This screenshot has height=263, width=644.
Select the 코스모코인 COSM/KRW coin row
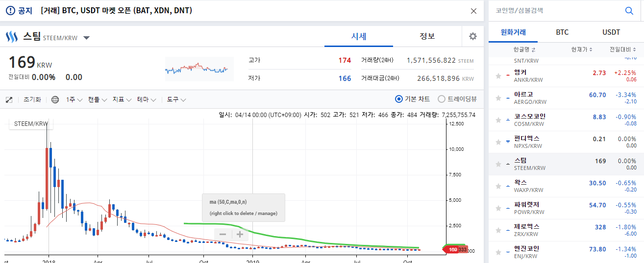566,120
